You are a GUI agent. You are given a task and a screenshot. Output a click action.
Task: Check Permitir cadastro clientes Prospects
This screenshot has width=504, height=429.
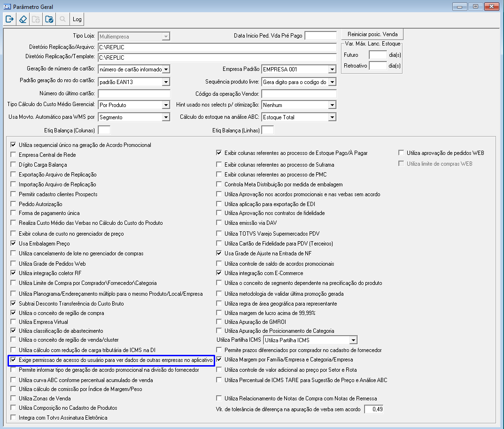pyautogui.click(x=13, y=194)
